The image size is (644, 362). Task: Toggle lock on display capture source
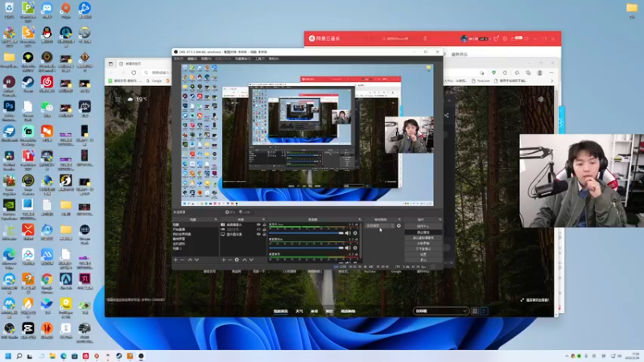(264, 234)
